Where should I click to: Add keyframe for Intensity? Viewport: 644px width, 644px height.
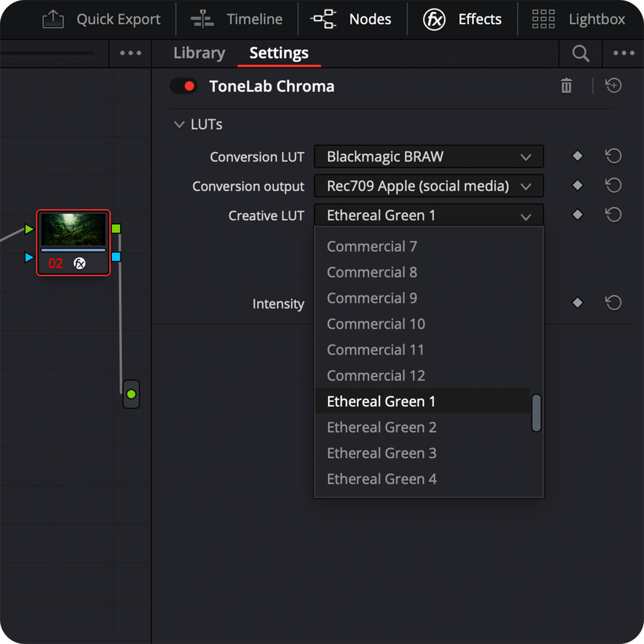click(x=577, y=303)
